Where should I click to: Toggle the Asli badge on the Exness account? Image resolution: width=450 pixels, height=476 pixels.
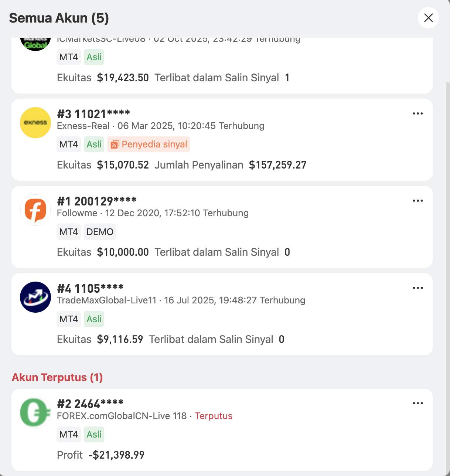click(x=94, y=144)
